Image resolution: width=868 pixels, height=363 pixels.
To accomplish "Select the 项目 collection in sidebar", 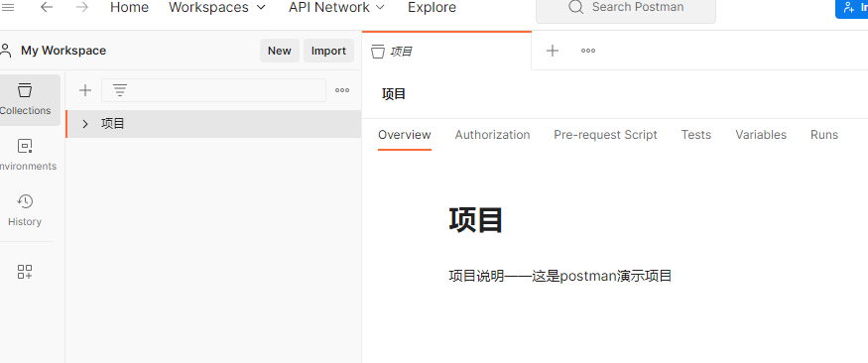I will coord(213,124).
